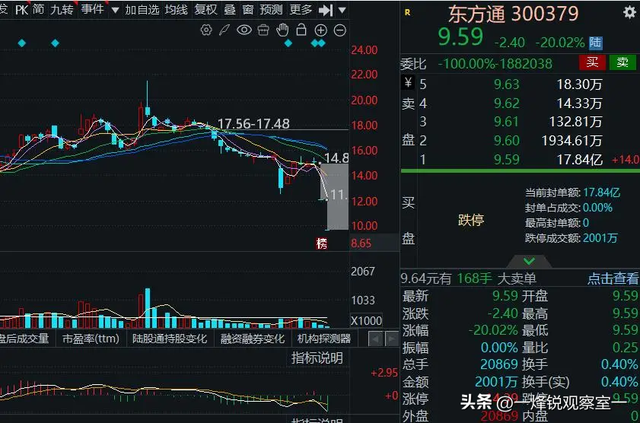Click the gray shaded price range box
640x423 pixels.
[x=338, y=197]
